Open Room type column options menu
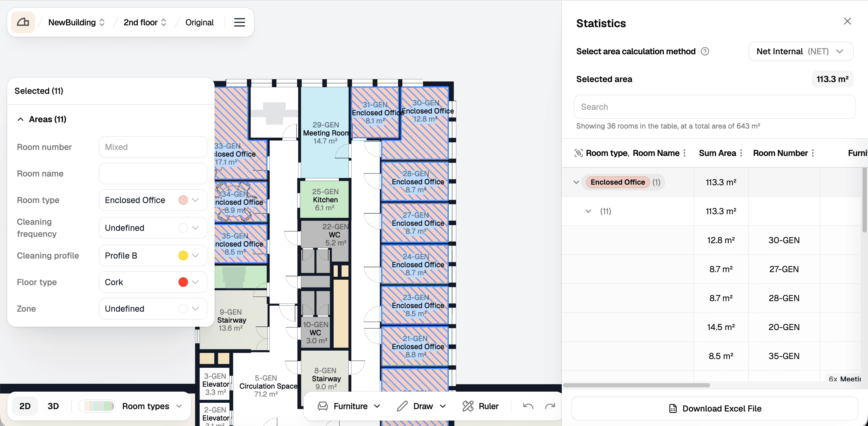The image size is (868, 426). 684,153
